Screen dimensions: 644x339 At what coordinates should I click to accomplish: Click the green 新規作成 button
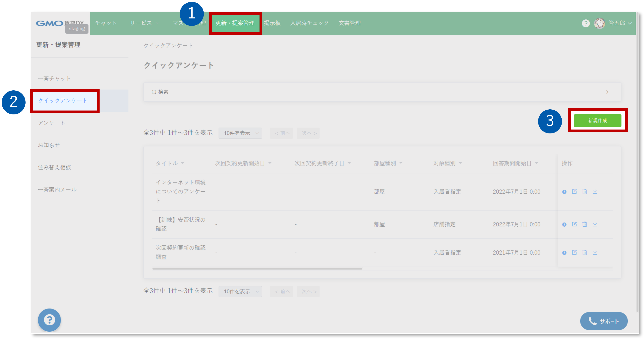tap(597, 120)
